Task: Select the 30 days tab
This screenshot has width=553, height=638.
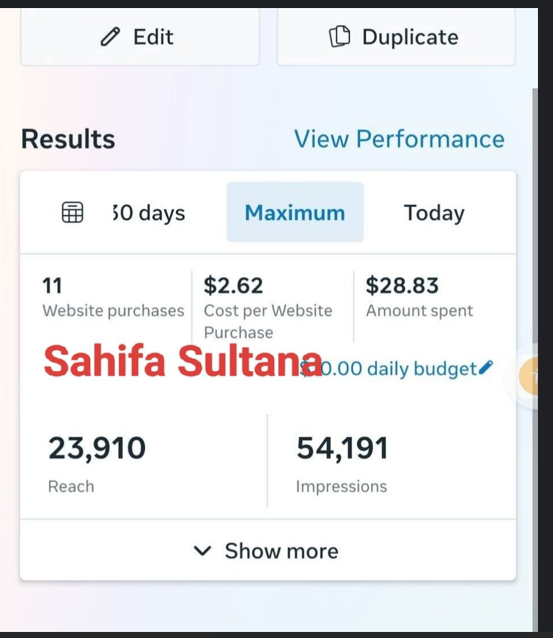Action: 149,213
